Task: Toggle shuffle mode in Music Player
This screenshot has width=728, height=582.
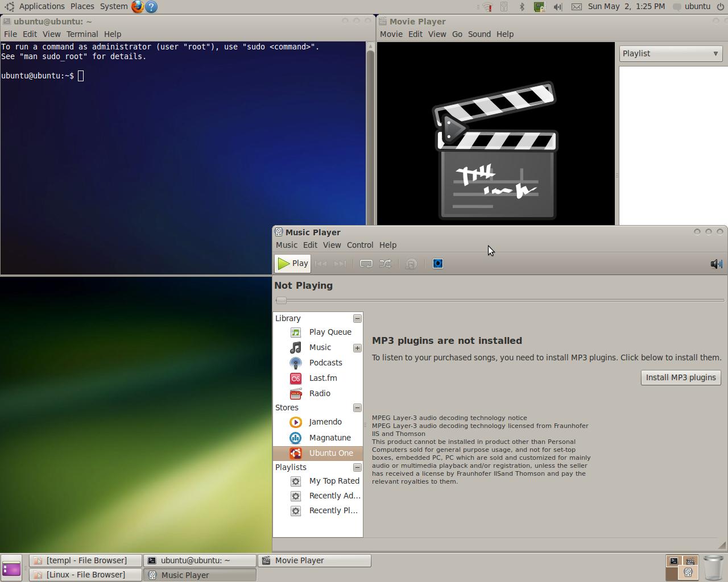Action: point(385,264)
